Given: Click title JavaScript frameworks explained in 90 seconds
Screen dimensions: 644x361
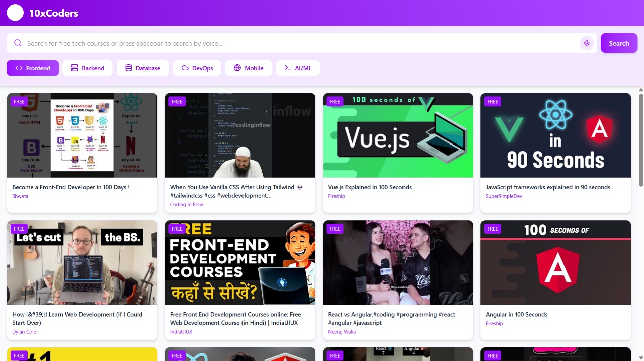Looking at the screenshot, I should 548,187.
